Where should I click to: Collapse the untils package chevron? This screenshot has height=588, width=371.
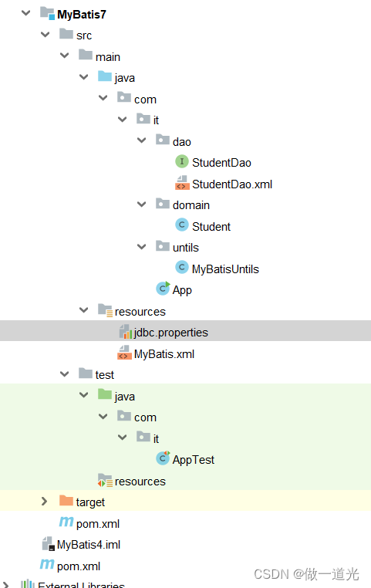142,247
